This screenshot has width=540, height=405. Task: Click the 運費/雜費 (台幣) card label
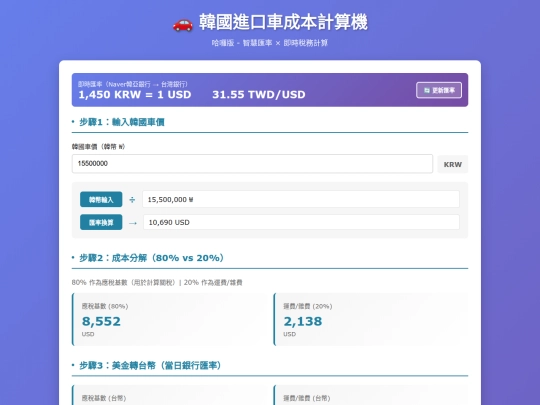(x=307, y=398)
